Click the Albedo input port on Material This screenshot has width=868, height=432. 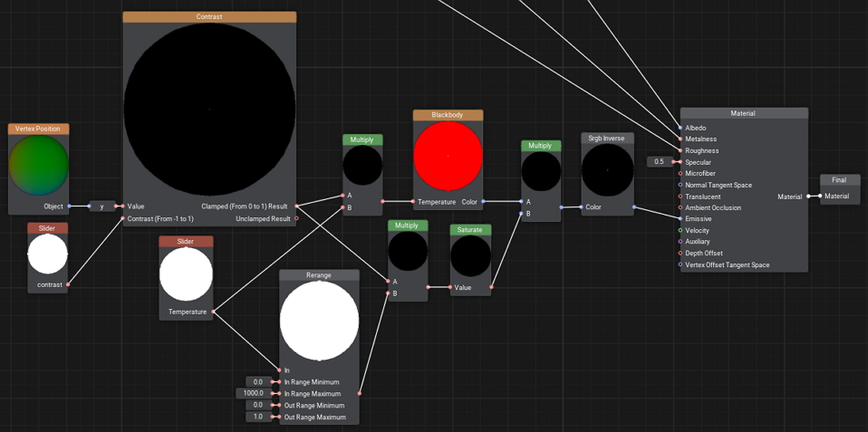click(680, 128)
